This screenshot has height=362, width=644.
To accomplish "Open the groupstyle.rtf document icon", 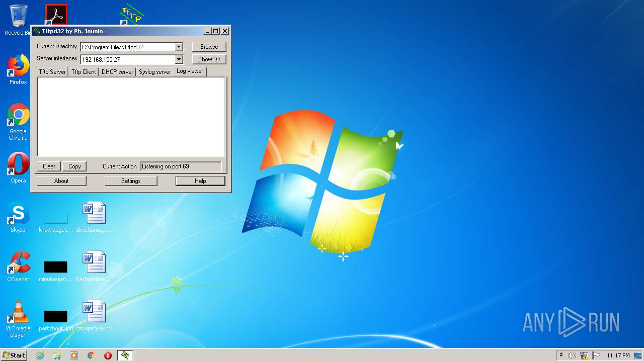I will coord(94,316).
